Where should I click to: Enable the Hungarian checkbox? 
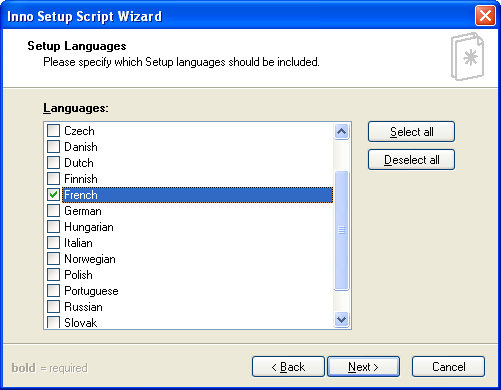click(x=53, y=227)
